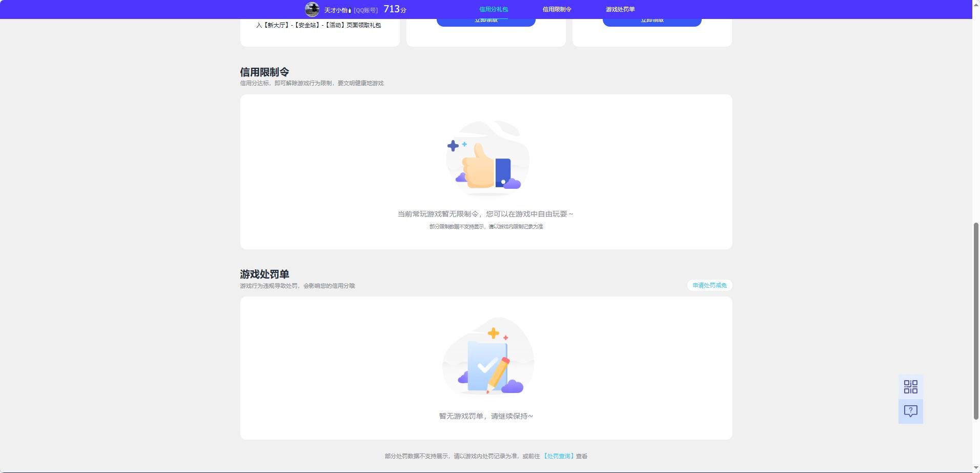Viewport: 980px width, 473px height.
Task: Click the rightmost 立即领取 button
Action: [x=651, y=19]
